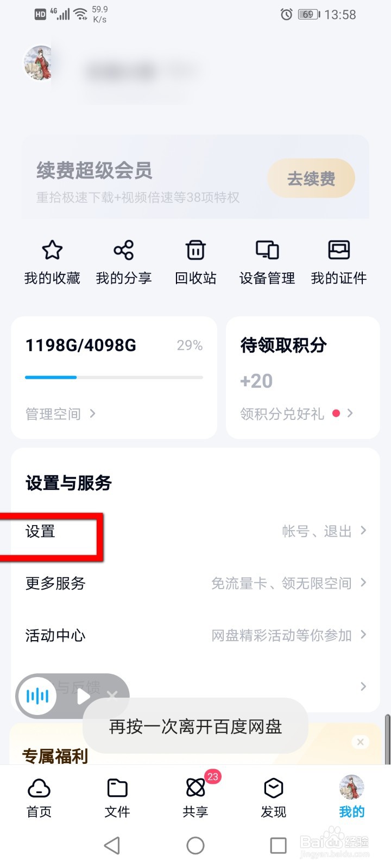This screenshot has width=391, height=868.
Task: Open 我的收藏 star icon
Action: 52,250
